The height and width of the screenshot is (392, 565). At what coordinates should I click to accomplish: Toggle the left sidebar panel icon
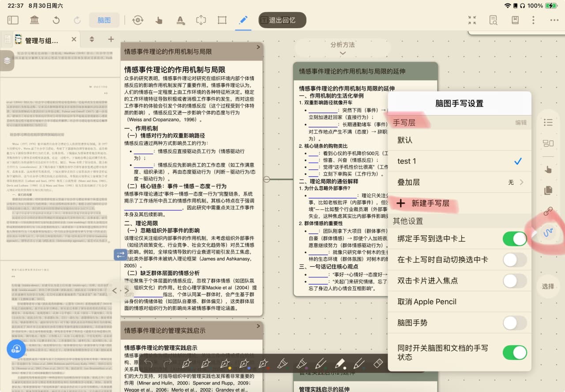click(13, 20)
